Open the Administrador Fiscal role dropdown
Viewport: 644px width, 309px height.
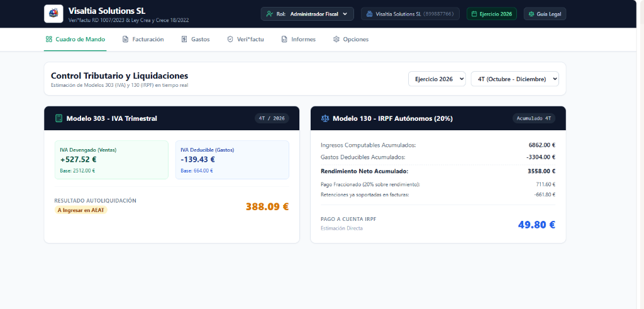pyautogui.click(x=307, y=14)
